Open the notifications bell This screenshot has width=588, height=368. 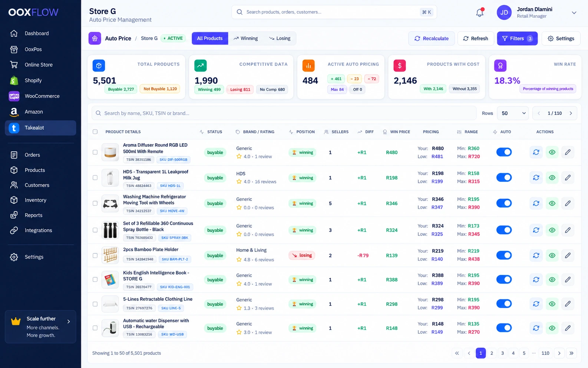480,12
